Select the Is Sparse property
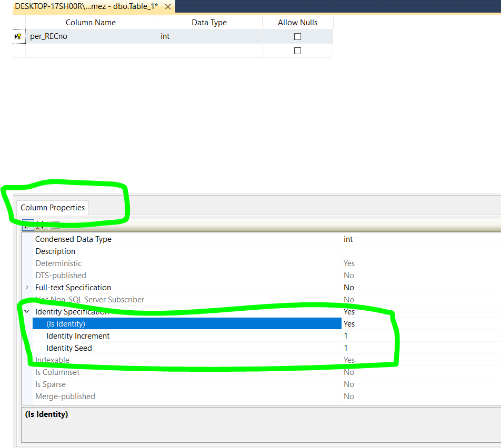Screen dimensions: 501x448 coord(51,384)
